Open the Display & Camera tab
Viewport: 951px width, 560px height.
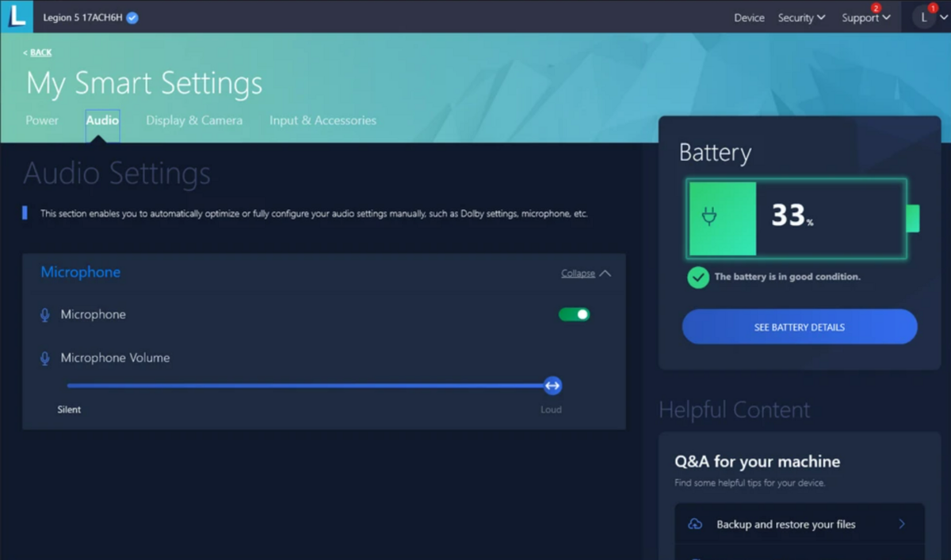click(x=194, y=120)
